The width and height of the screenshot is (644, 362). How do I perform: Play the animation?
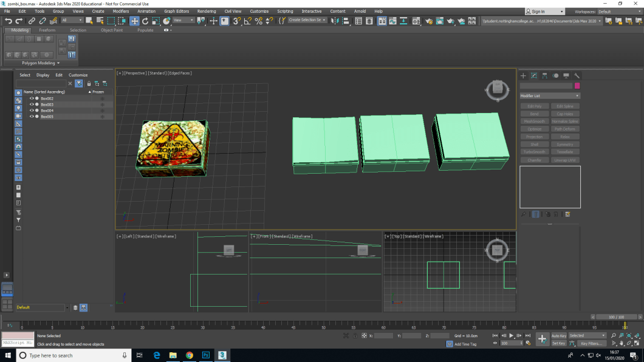[512, 336]
